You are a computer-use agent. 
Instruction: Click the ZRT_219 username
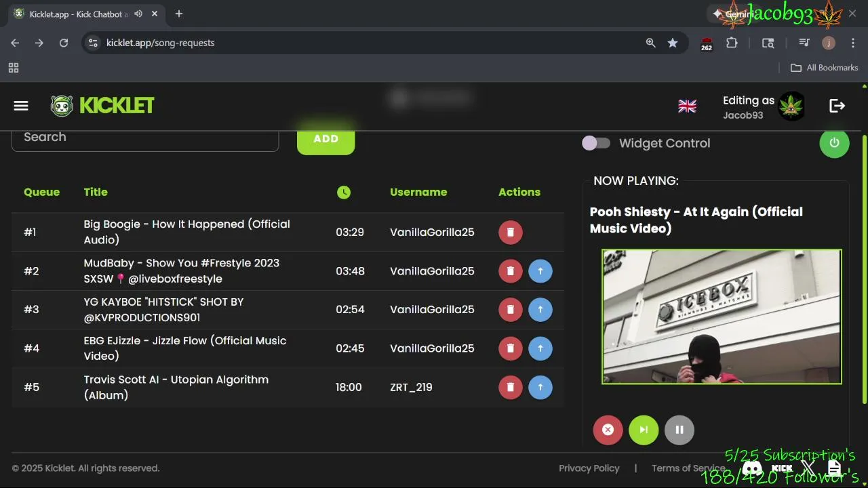411,387
